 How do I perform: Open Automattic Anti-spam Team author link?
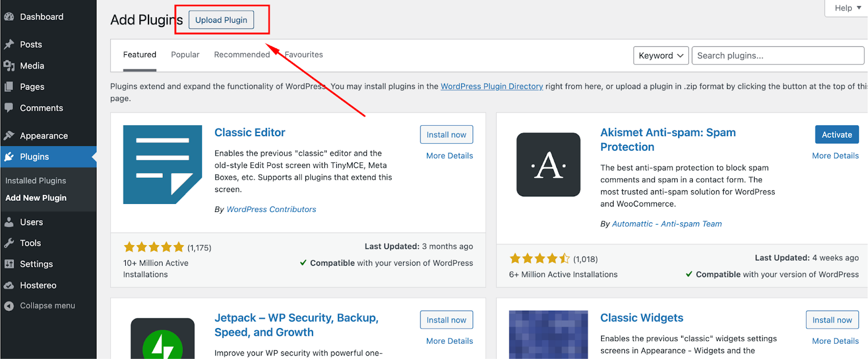(x=667, y=224)
